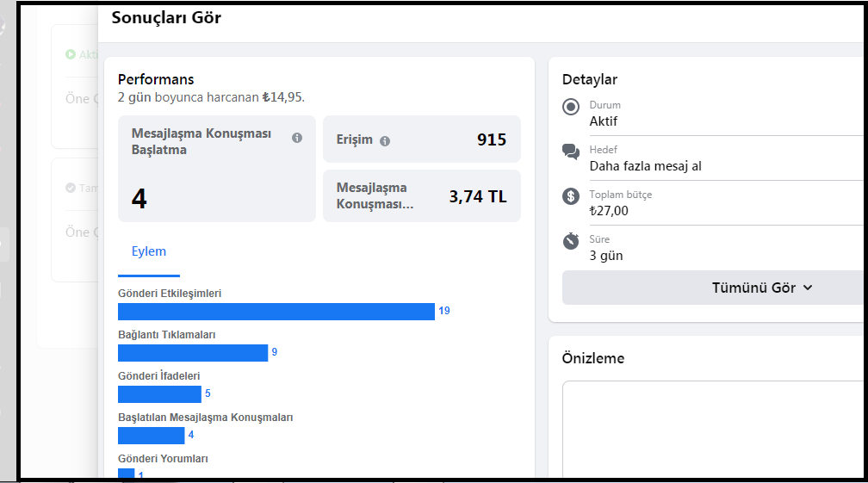Click the Önizleme preview box

click(713, 429)
